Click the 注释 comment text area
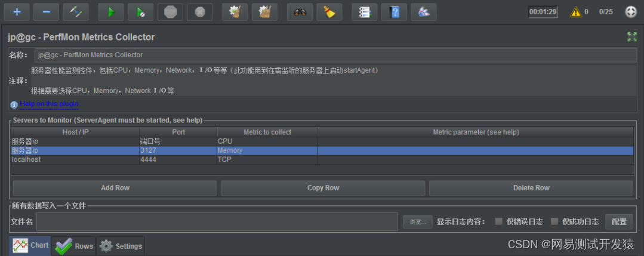This screenshot has height=256, width=644. click(x=334, y=81)
